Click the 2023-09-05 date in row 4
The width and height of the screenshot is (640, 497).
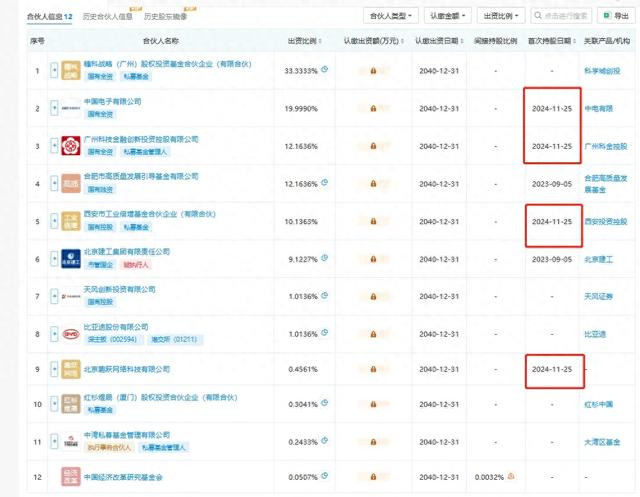click(552, 184)
